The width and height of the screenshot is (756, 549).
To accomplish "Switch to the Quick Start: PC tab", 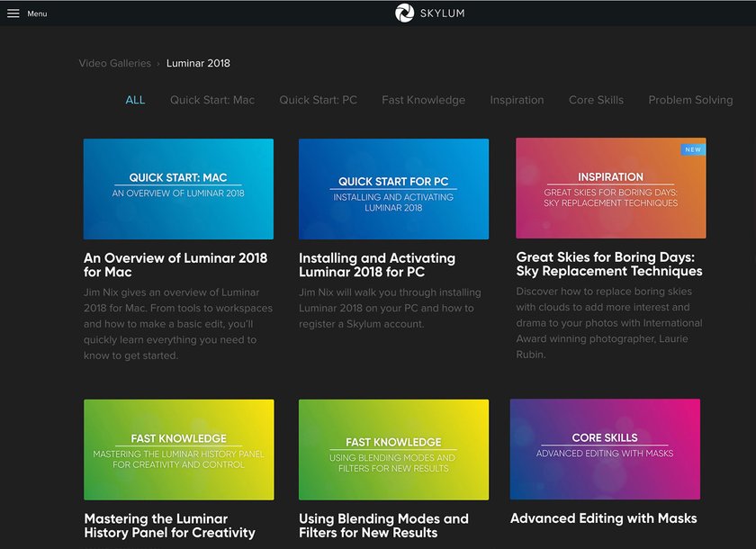I will 319,100.
